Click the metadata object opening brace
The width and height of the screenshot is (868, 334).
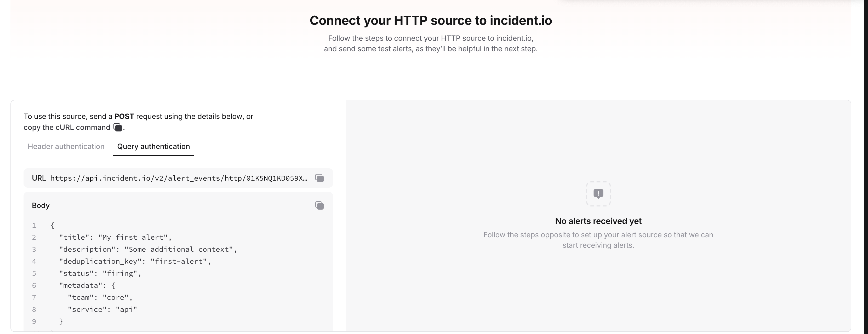113,285
